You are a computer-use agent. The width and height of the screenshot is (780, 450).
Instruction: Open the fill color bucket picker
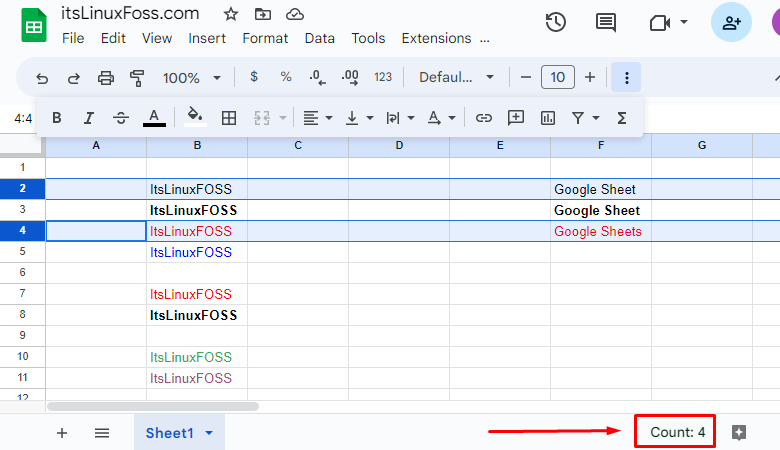click(195, 117)
